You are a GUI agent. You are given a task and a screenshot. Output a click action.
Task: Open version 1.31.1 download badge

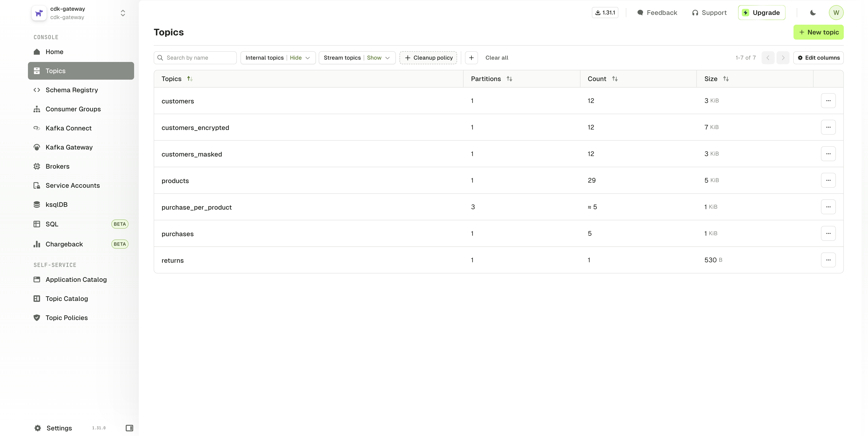click(605, 13)
